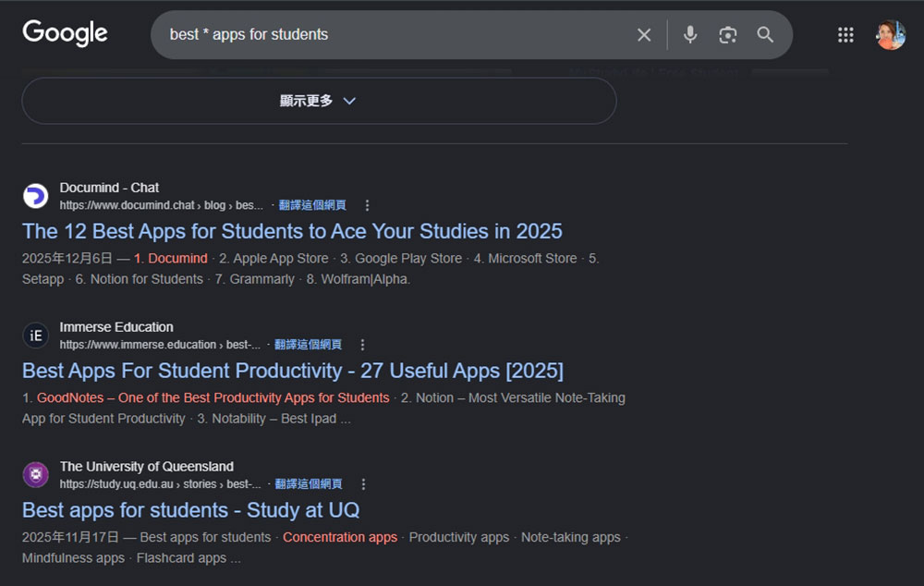
Task: Open options menu for Immerse Education result
Action: (x=362, y=345)
